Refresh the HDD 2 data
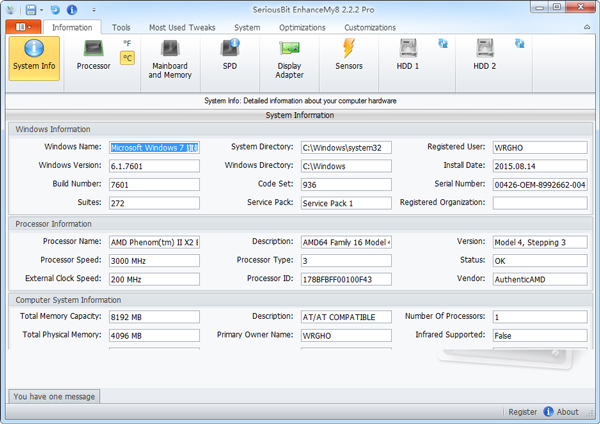The width and height of the screenshot is (600, 424). pos(520,43)
